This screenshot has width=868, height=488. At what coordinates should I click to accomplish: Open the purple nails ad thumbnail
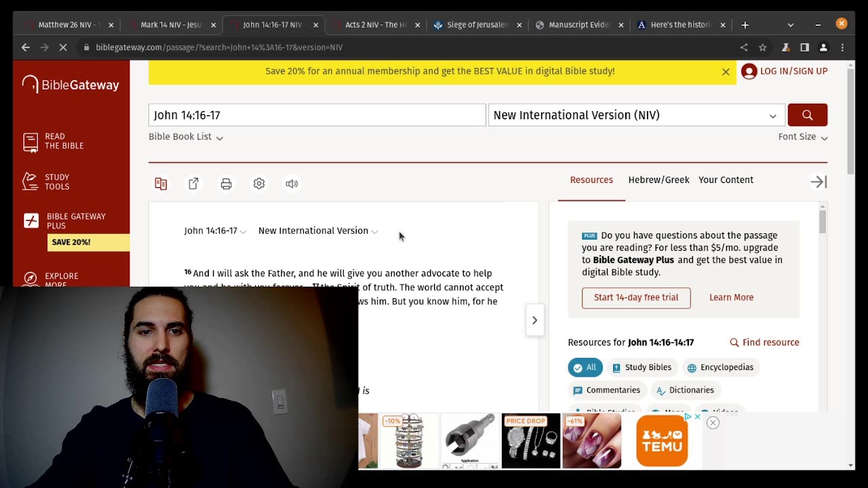(x=592, y=441)
